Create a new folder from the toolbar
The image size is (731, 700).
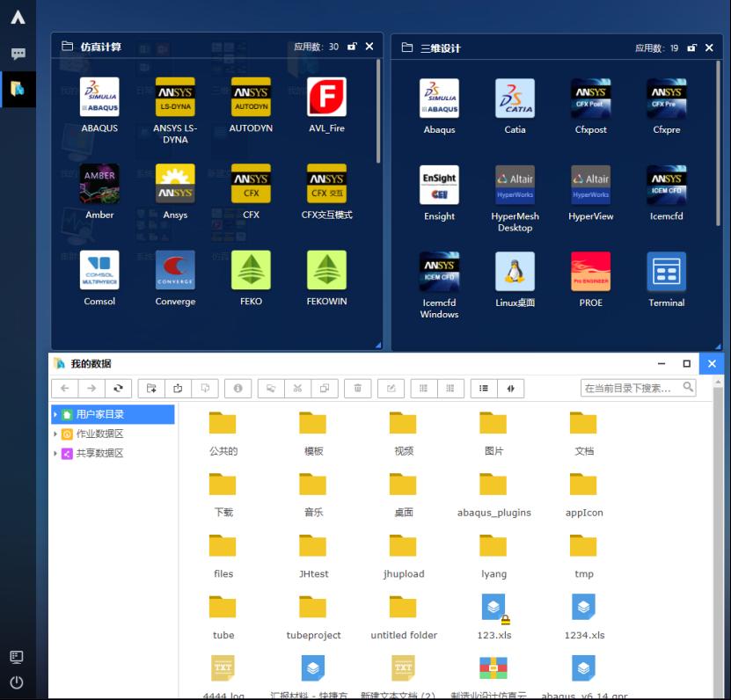tap(151, 388)
